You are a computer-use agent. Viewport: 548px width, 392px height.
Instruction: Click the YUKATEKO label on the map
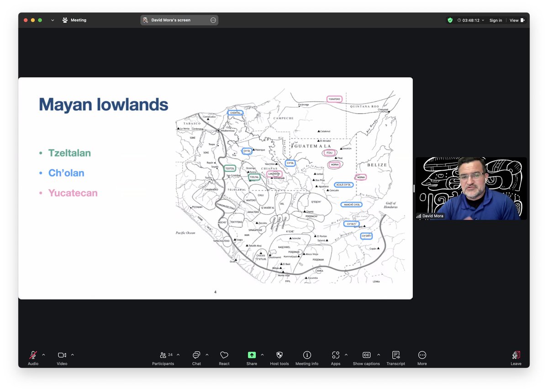tap(334, 99)
